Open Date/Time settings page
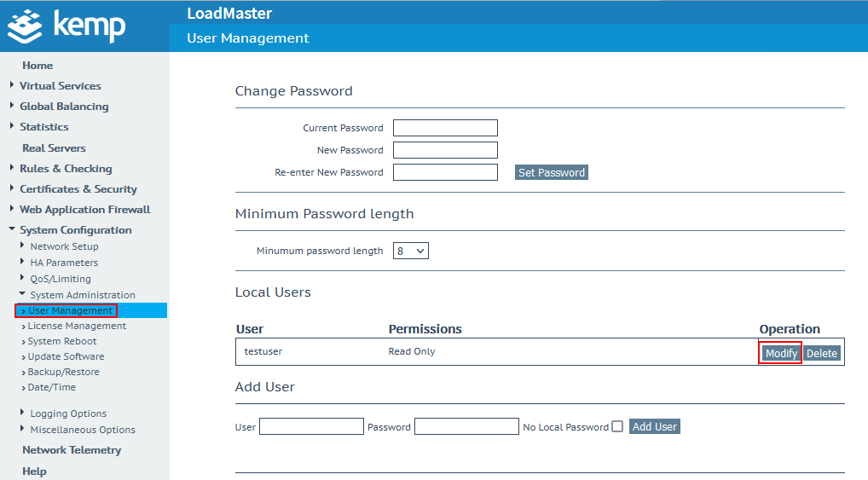Screen dimensions: 868x480 pos(51,387)
